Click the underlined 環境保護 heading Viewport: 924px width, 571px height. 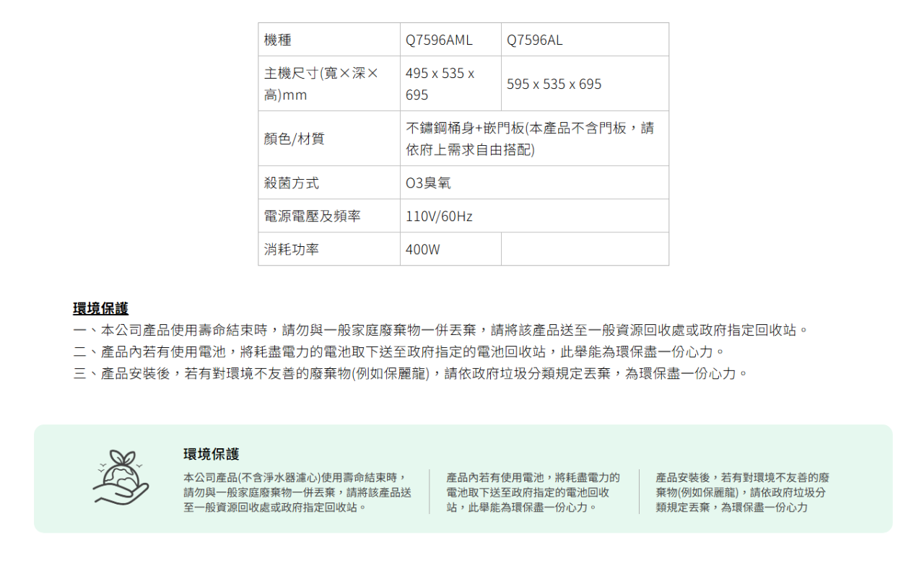[x=100, y=308]
